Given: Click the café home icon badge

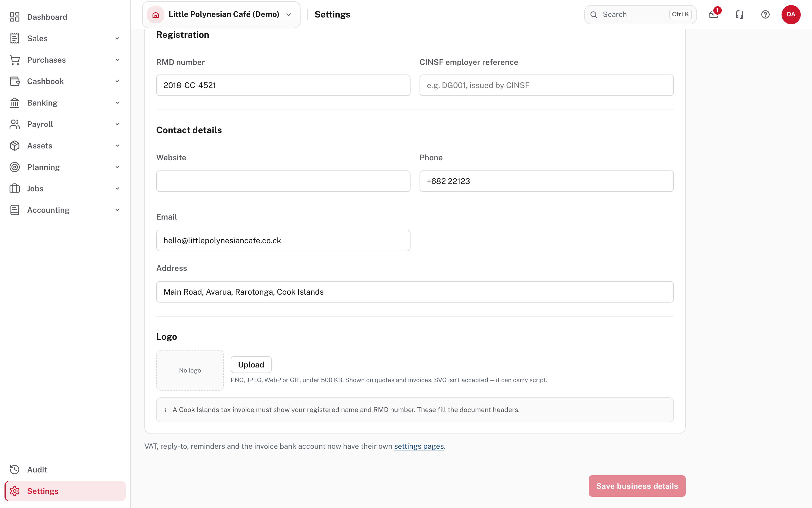Looking at the screenshot, I should [x=156, y=14].
